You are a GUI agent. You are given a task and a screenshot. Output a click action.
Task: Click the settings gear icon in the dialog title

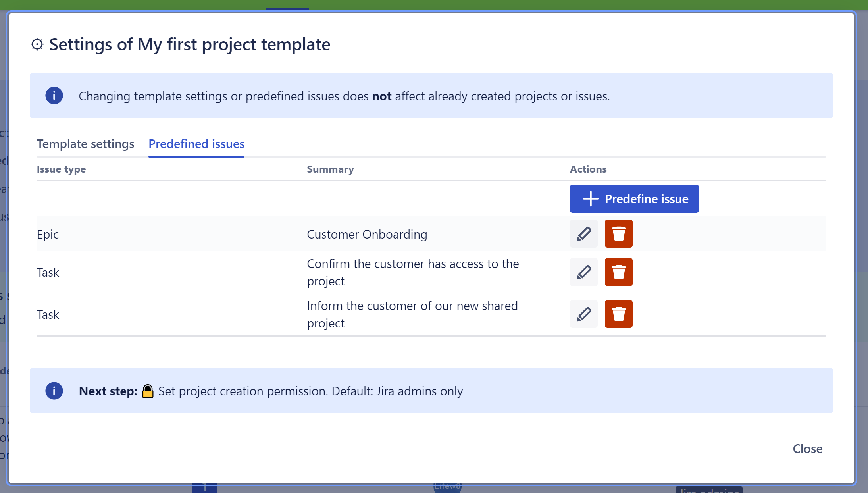[38, 44]
